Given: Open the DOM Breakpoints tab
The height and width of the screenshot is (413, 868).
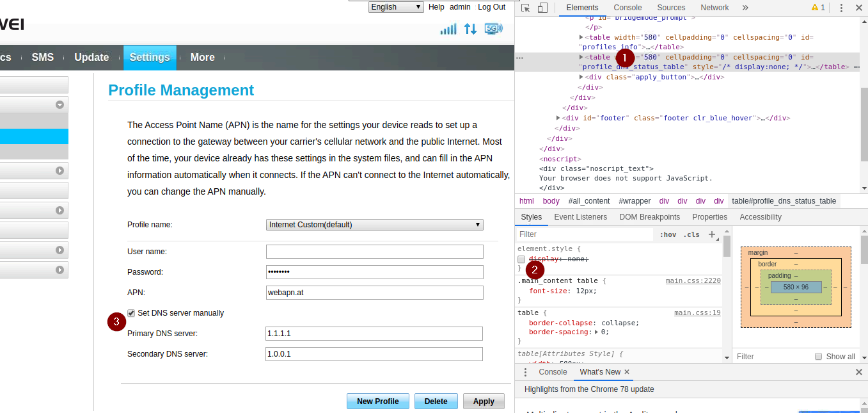Looking at the screenshot, I should [650, 217].
